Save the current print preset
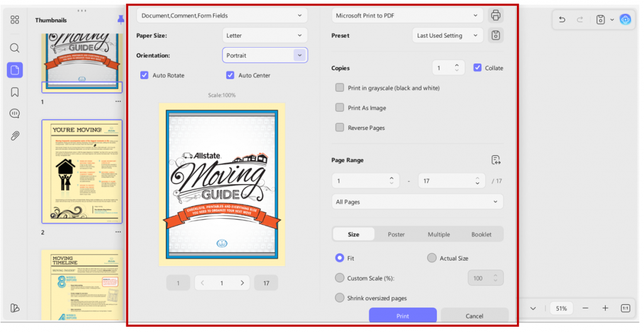 click(x=496, y=35)
